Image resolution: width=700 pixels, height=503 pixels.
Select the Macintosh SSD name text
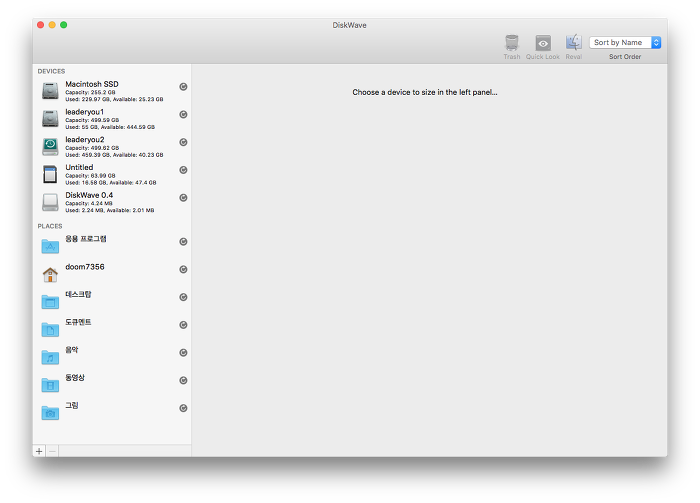pos(92,84)
